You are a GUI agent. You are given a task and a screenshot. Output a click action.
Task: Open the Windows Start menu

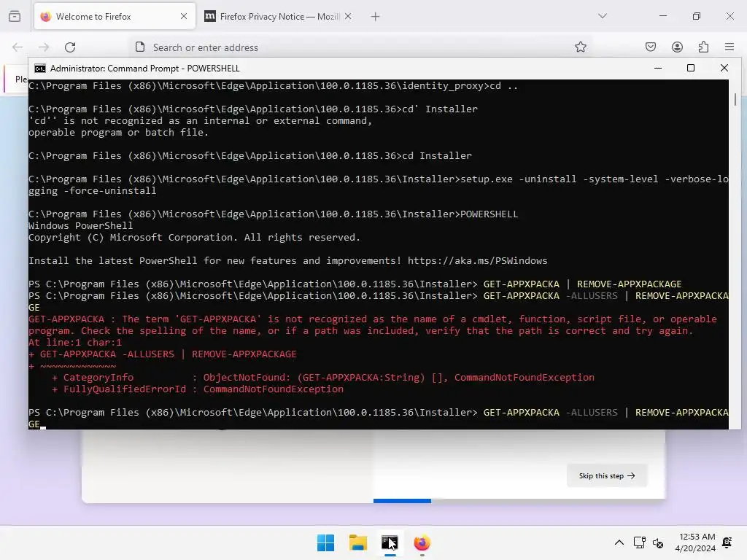[x=326, y=542]
